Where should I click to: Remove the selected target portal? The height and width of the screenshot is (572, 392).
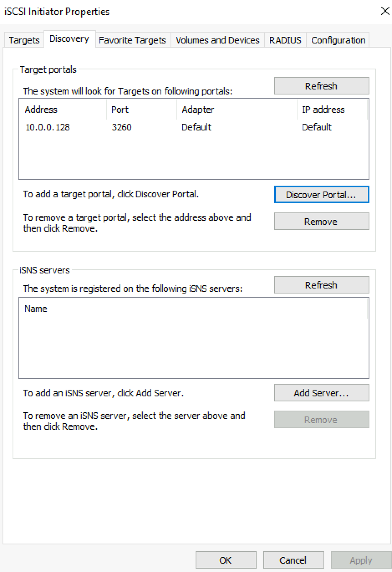[x=321, y=221]
